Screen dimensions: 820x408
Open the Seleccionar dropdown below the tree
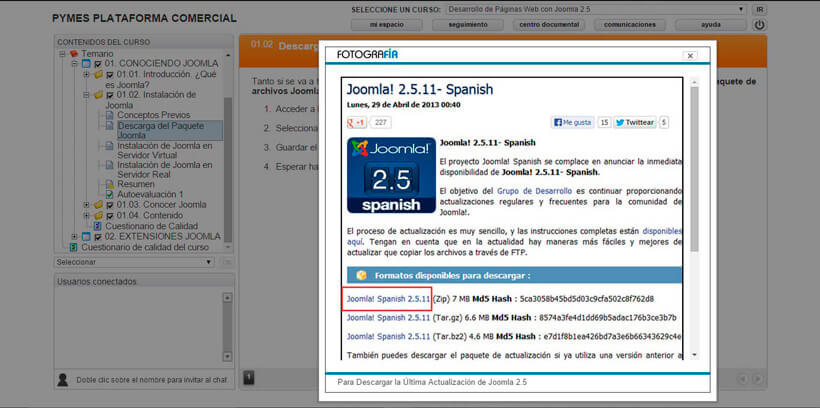pos(134,262)
